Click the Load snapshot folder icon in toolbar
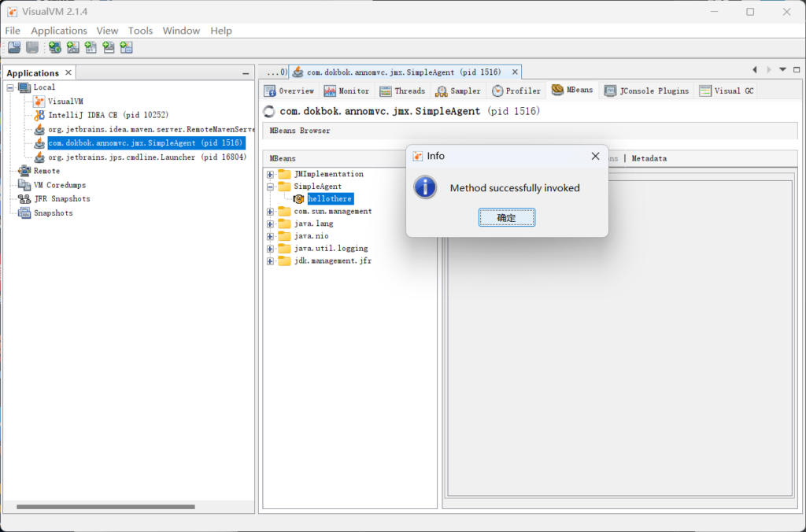This screenshot has width=806, height=532. [x=14, y=48]
